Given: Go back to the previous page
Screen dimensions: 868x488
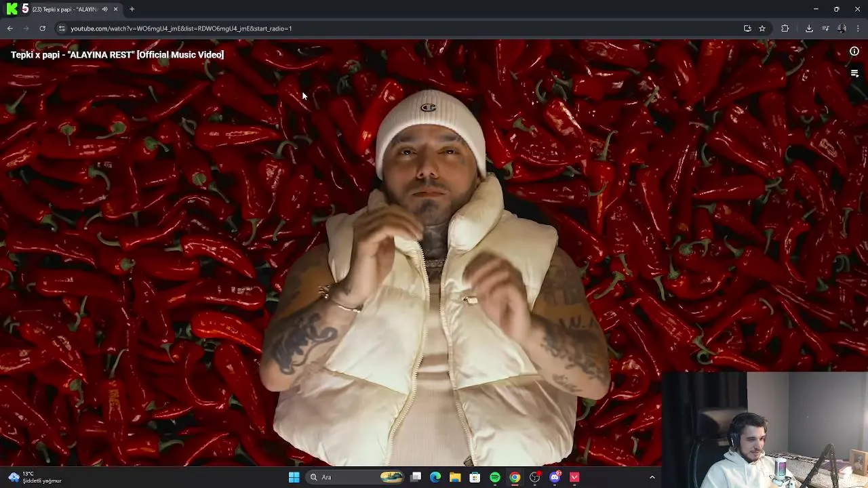Looking at the screenshot, I should (10, 28).
